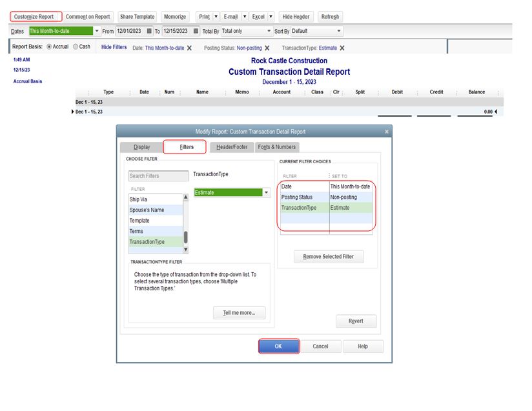The width and height of the screenshot is (532, 411).
Task: Switch report basis to Cash
Action: point(74,46)
